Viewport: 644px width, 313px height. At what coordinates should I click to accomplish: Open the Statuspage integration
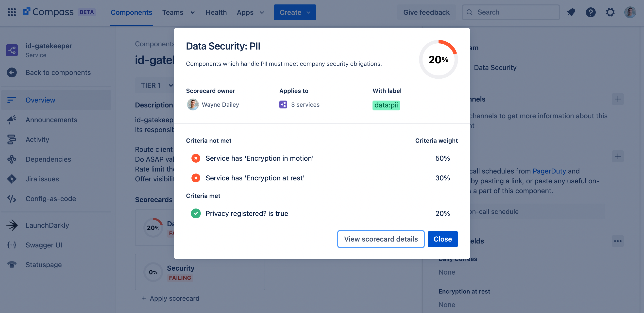pos(43,264)
